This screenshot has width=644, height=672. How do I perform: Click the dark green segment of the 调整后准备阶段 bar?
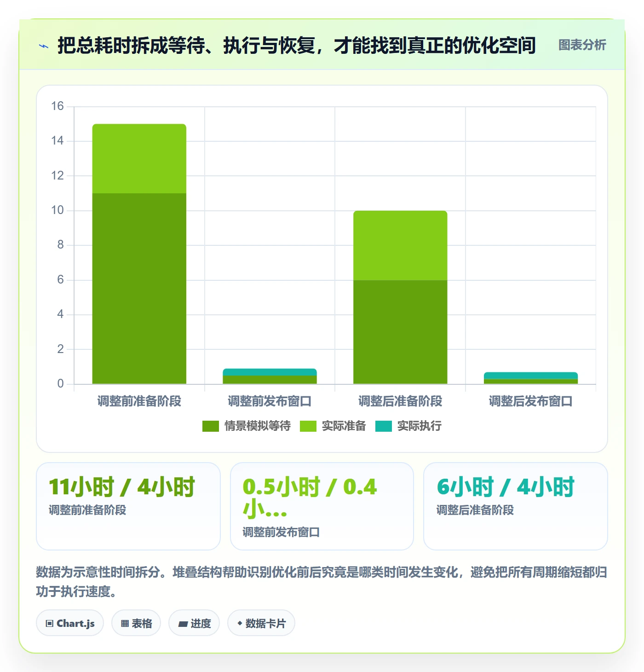click(x=400, y=332)
